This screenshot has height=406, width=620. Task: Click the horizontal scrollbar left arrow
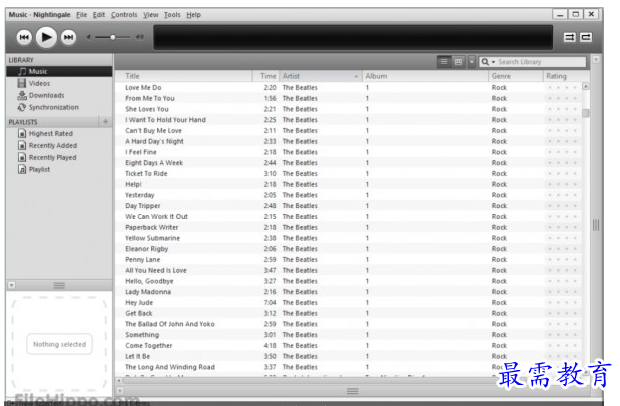pos(119,380)
